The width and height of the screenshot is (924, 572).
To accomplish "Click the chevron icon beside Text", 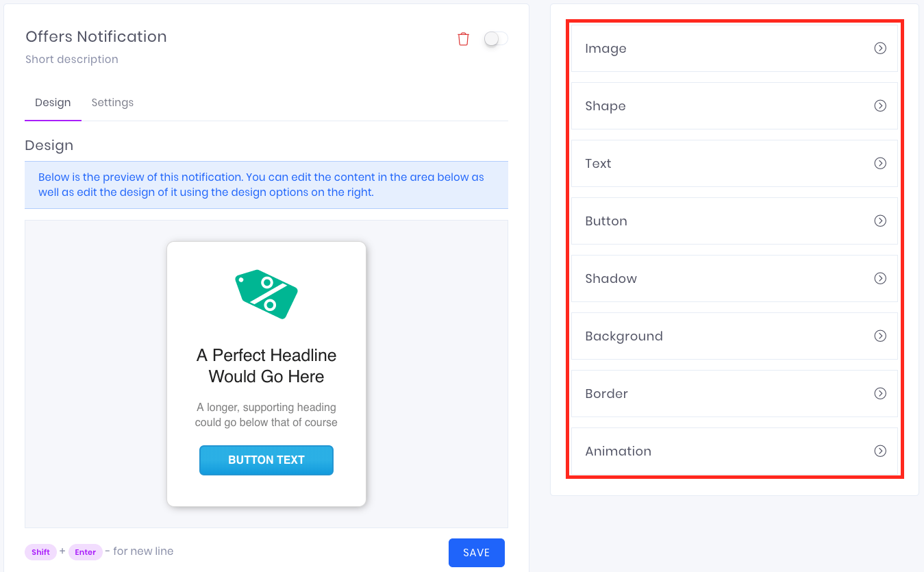I will tap(879, 163).
